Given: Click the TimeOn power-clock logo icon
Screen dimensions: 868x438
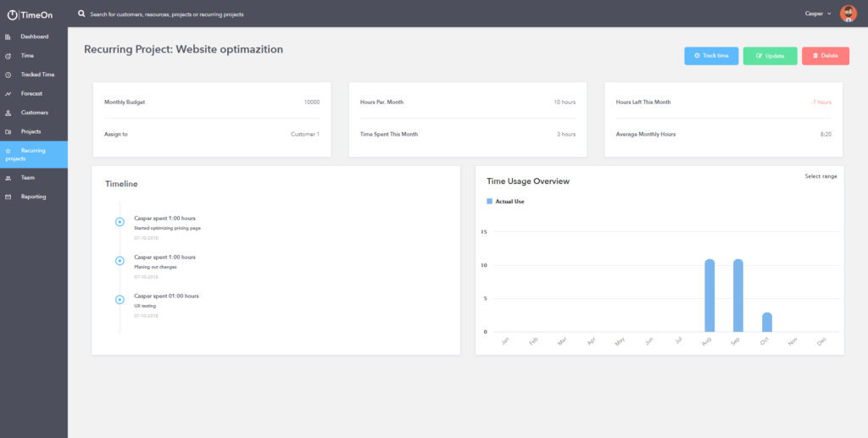Looking at the screenshot, I should (12, 15).
